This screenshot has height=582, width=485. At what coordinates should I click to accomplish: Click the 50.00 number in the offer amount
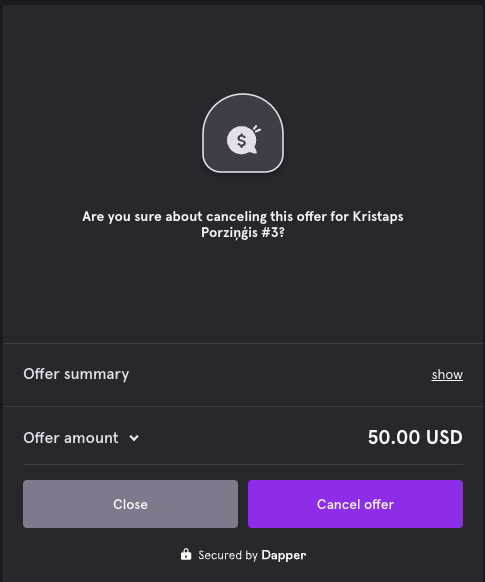[x=394, y=437]
